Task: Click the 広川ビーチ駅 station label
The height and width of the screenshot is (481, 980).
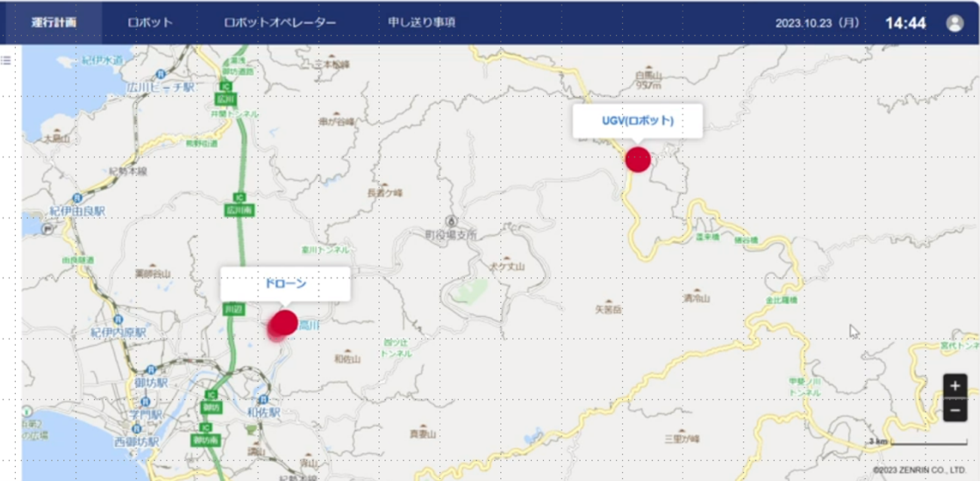Action: point(160,87)
